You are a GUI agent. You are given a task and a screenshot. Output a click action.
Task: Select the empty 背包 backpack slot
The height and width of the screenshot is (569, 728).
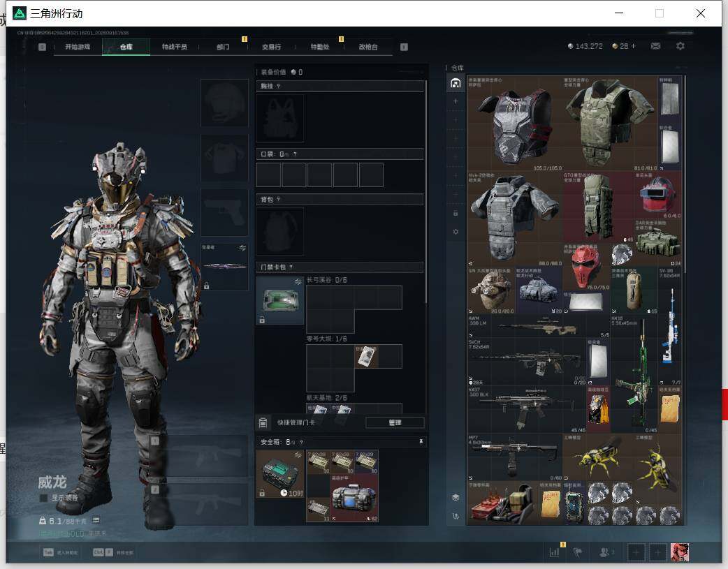pyautogui.click(x=280, y=231)
